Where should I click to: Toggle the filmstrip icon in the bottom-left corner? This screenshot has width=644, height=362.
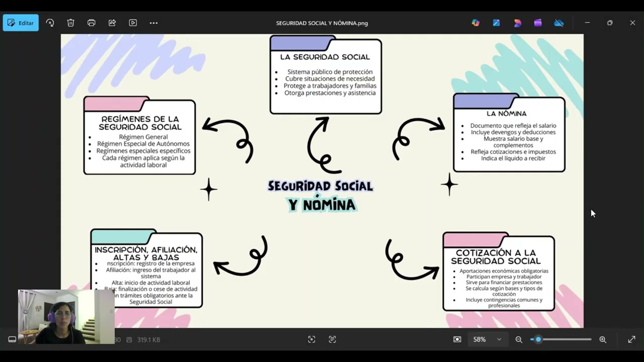[x=12, y=339]
